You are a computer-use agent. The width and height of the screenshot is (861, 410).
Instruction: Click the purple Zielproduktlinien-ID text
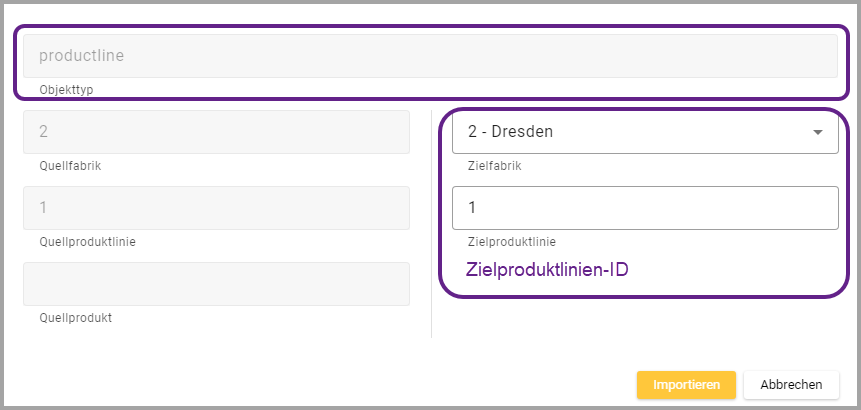(548, 270)
